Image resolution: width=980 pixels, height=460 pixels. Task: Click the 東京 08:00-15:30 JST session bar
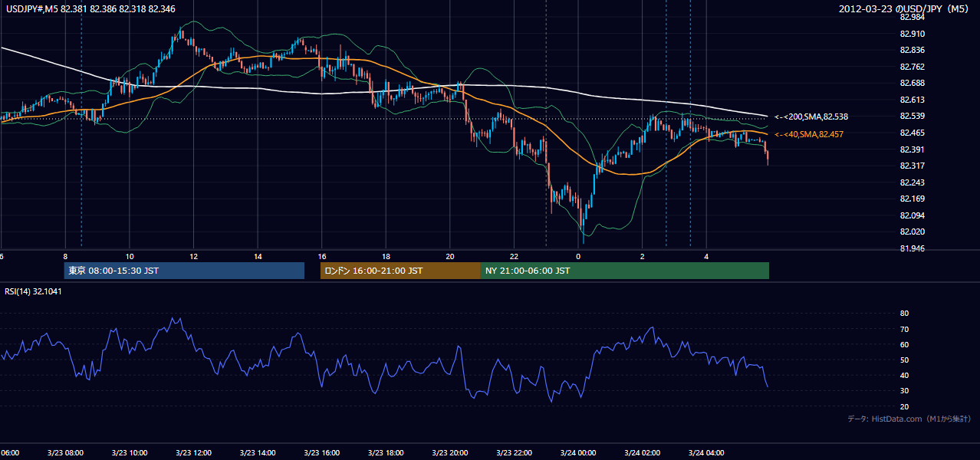[x=184, y=271]
